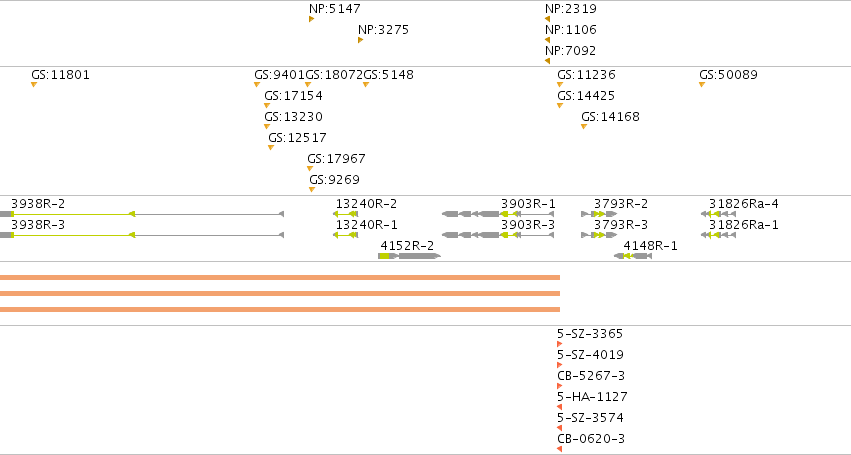Click the 31826Ra-4 transcript label
Viewport: 851px width, 455px height.
pyautogui.click(x=744, y=204)
